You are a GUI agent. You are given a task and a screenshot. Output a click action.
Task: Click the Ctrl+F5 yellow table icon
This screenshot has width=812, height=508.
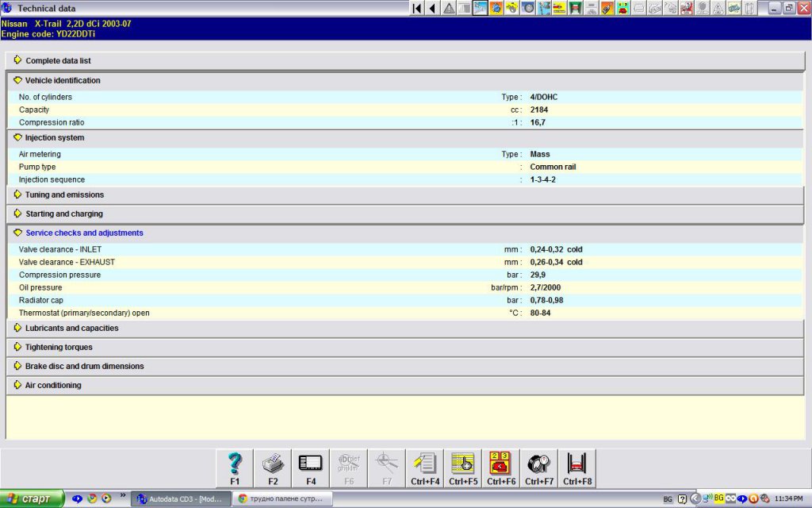(x=463, y=468)
